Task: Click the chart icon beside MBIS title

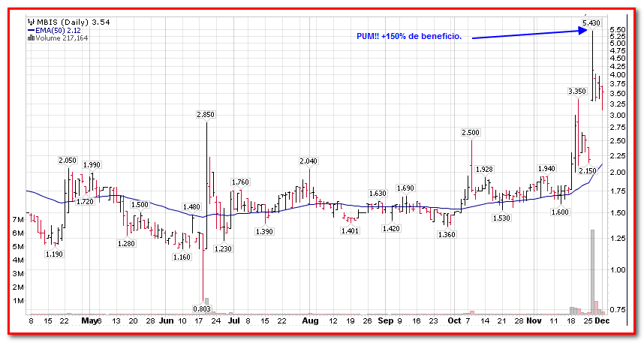Action: pos(32,23)
